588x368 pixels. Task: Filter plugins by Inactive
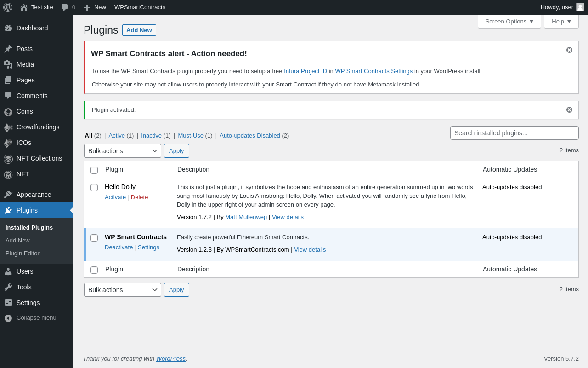click(x=151, y=135)
